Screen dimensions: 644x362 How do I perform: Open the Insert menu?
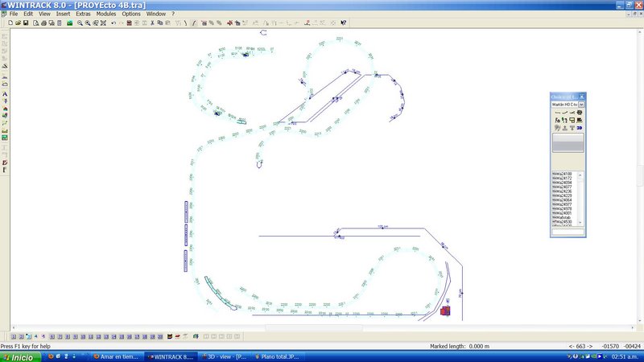[x=63, y=14]
